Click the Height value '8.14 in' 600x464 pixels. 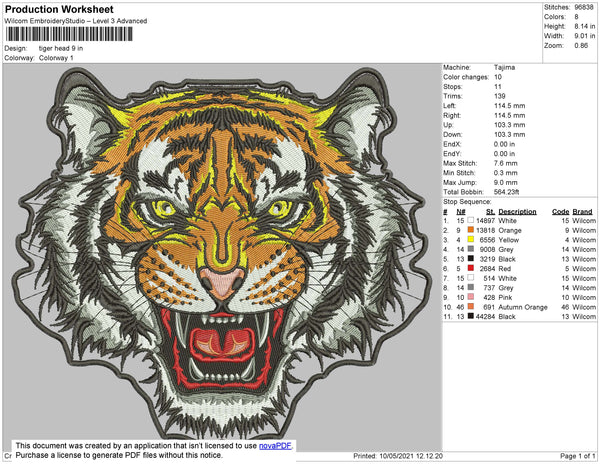pyautogui.click(x=585, y=26)
